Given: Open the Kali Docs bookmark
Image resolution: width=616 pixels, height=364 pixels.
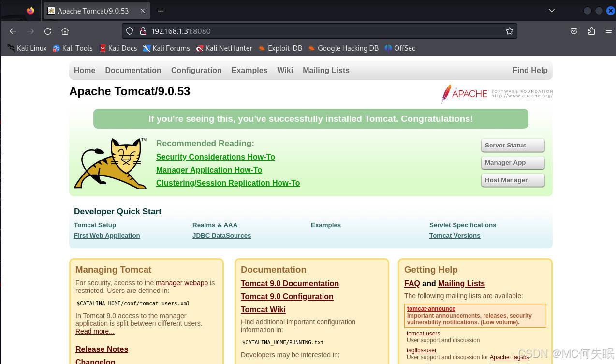Looking at the screenshot, I should pos(118,48).
